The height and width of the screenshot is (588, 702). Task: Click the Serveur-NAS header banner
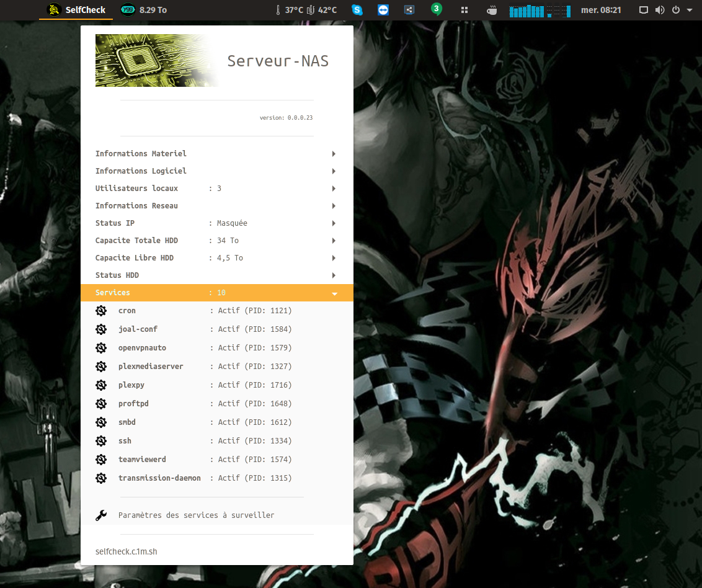212,60
